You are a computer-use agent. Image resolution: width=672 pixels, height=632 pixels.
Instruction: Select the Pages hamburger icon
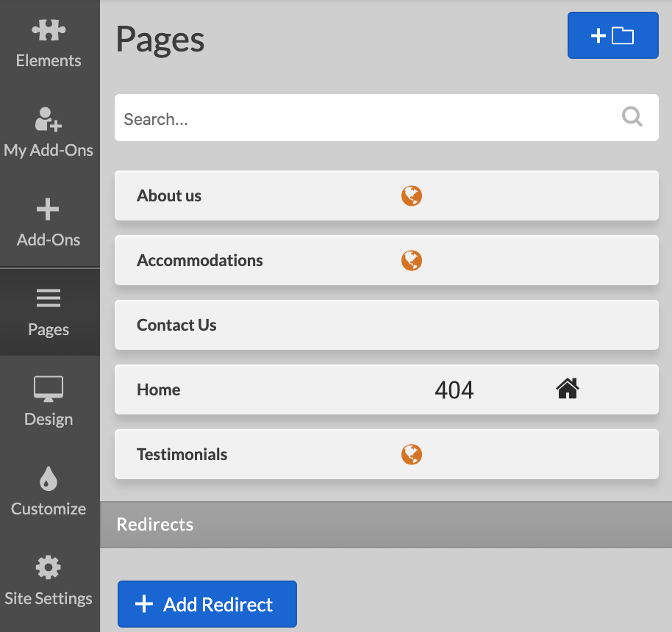[x=49, y=298]
